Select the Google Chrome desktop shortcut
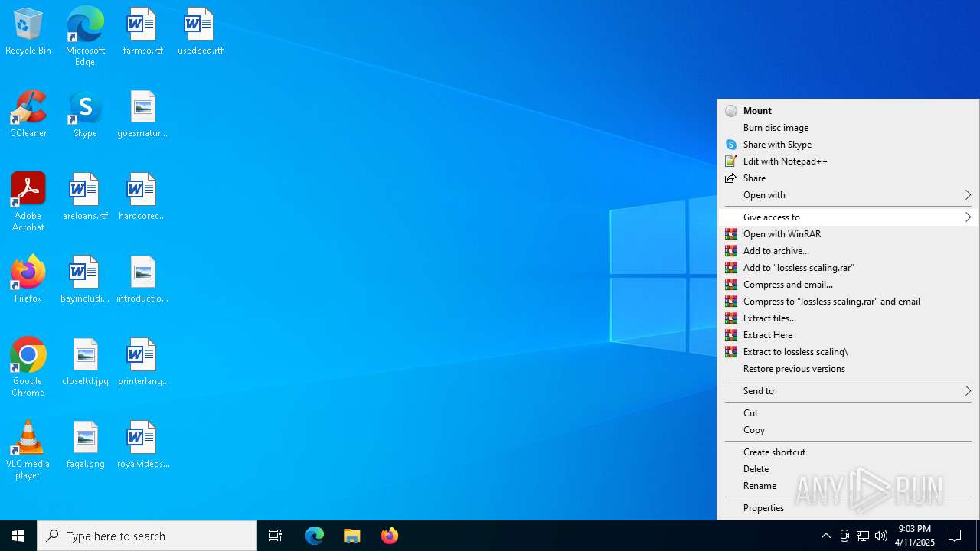This screenshot has height=551, width=980. click(x=28, y=367)
